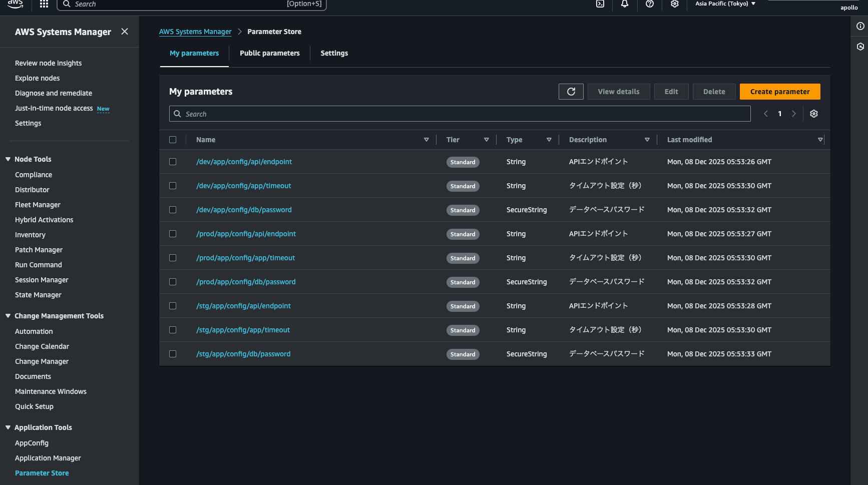Open the info panel icon on right

click(860, 26)
